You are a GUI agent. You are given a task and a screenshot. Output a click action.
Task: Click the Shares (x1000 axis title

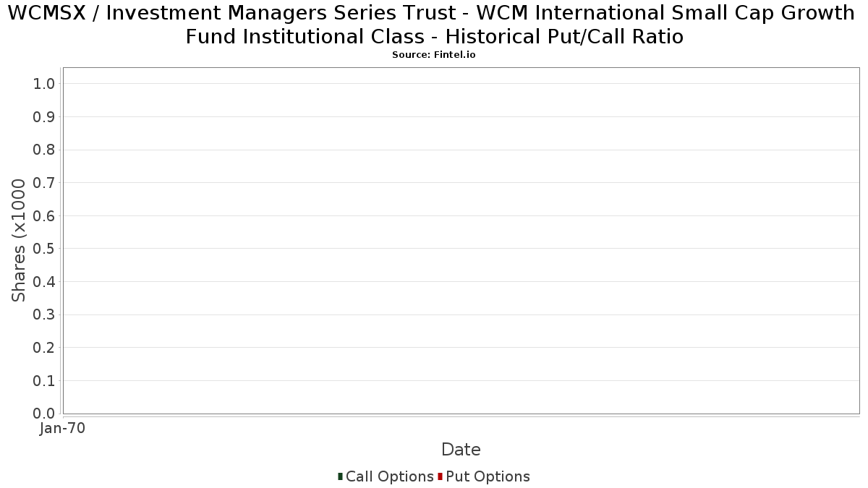tap(19, 241)
